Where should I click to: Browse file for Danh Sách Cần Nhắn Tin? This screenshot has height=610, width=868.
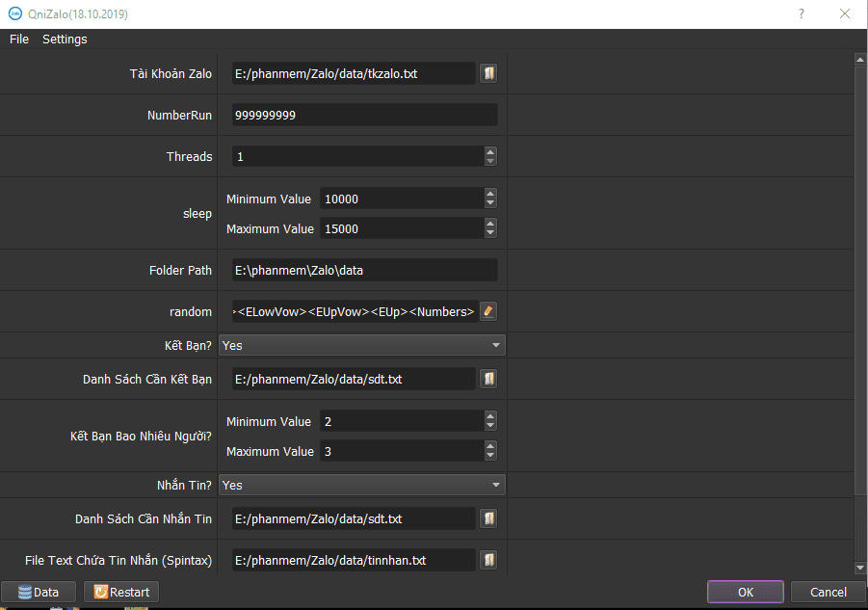pos(488,518)
